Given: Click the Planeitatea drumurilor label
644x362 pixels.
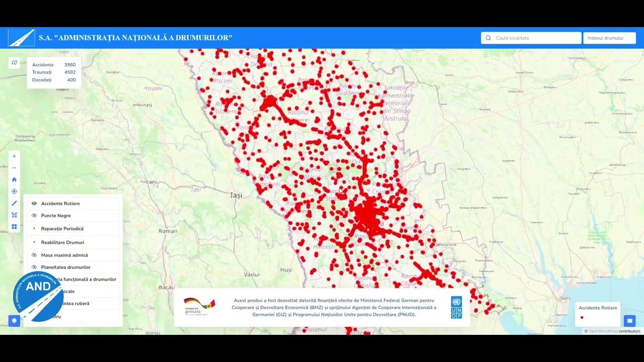Looking at the screenshot, I should (66, 267).
